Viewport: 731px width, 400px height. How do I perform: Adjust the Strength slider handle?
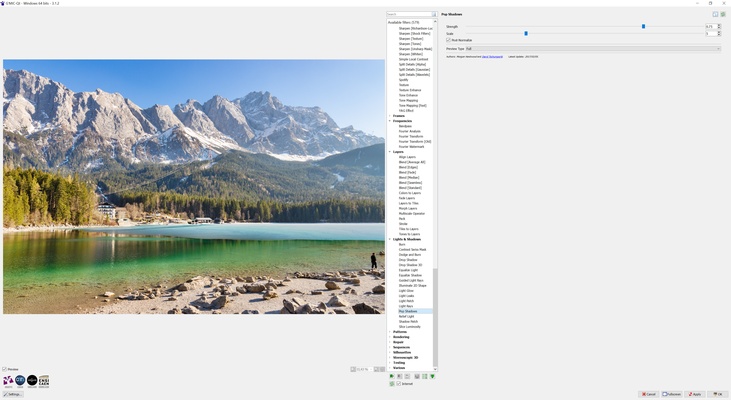643,26
